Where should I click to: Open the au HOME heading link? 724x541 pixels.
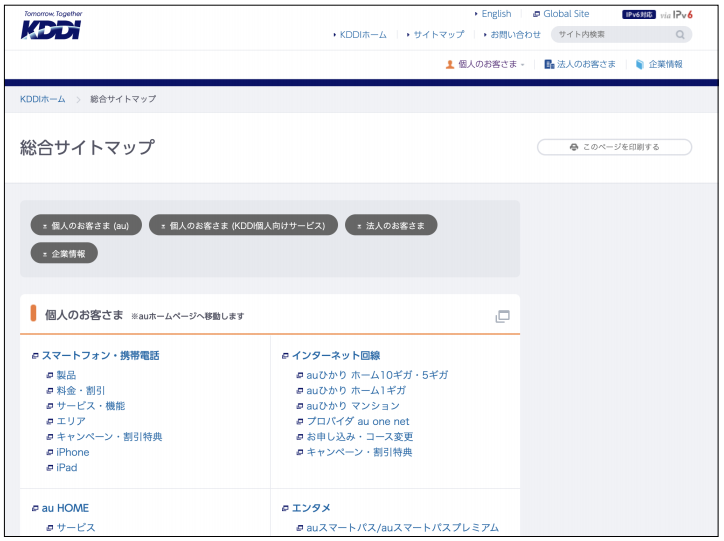pyautogui.click(x=65, y=508)
